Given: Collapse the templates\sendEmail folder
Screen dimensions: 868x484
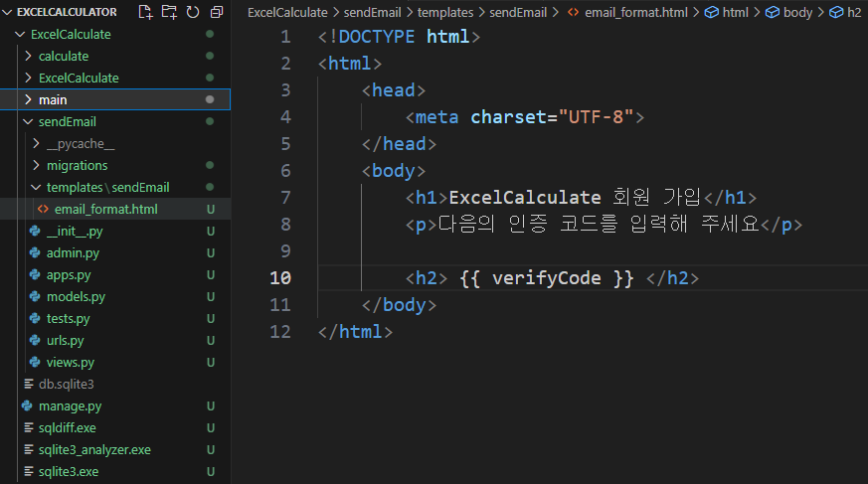Looking at the screenshot, I should tap(36, 188).
